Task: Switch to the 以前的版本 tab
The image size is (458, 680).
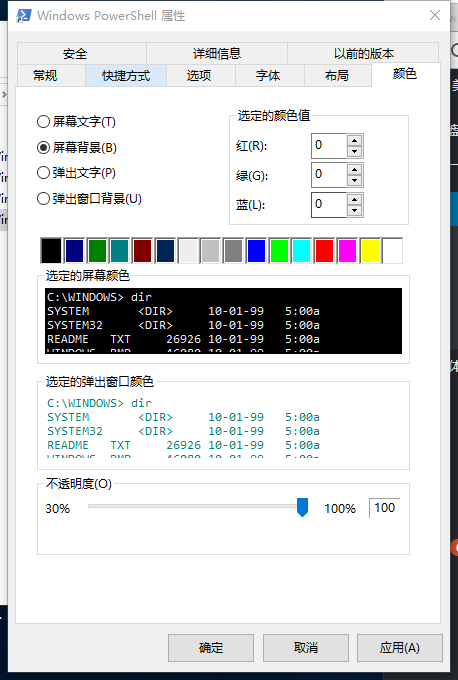Action: [363, 54]
